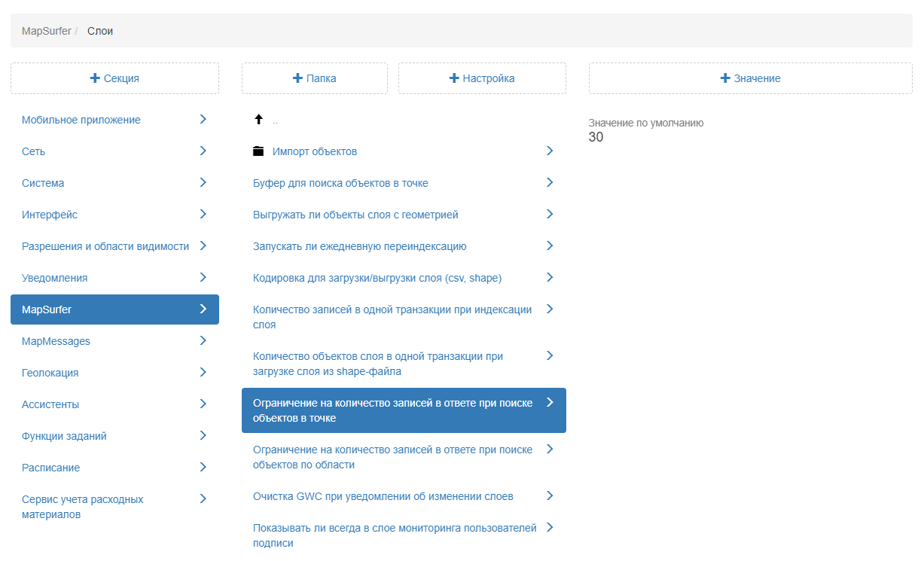This screenshot has height=561, width=924.
Task: Expand chevron next to Функции заданий
Action: 203,435
